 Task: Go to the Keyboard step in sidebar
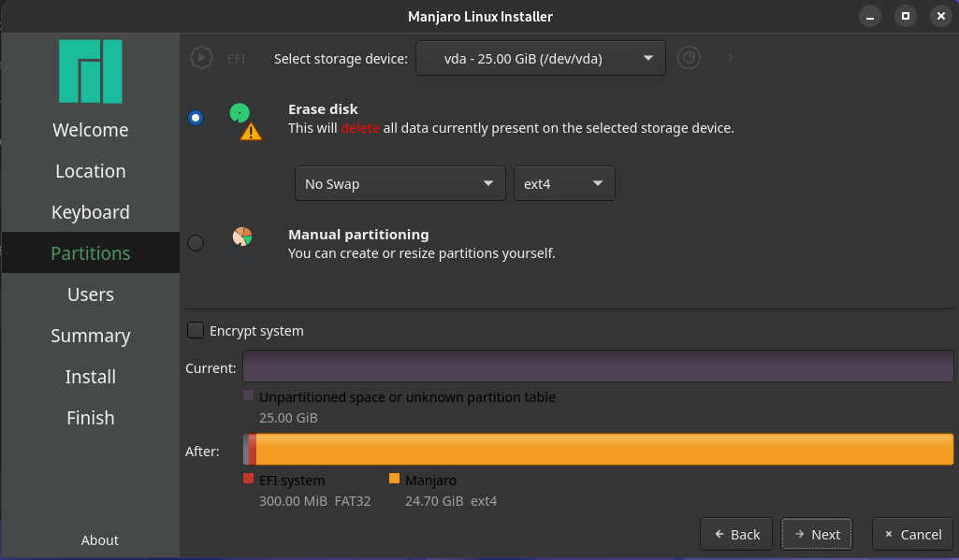[90, 212]
